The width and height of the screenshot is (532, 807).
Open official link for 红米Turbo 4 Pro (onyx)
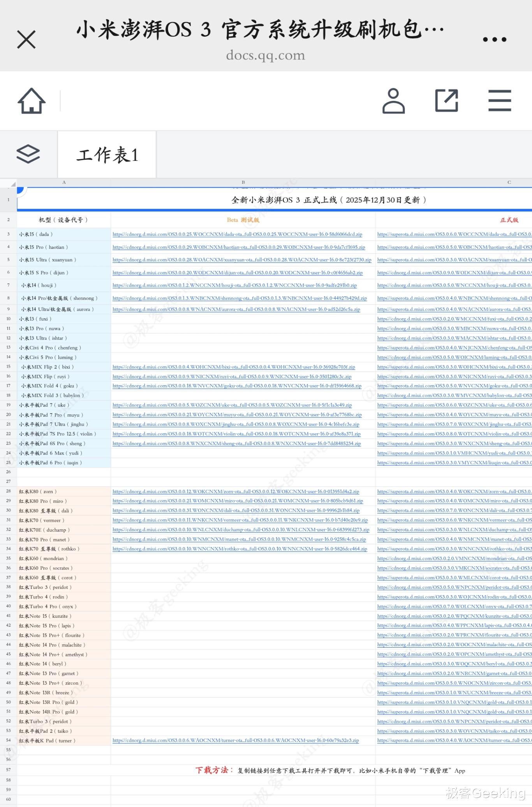[x=454, y=606]
